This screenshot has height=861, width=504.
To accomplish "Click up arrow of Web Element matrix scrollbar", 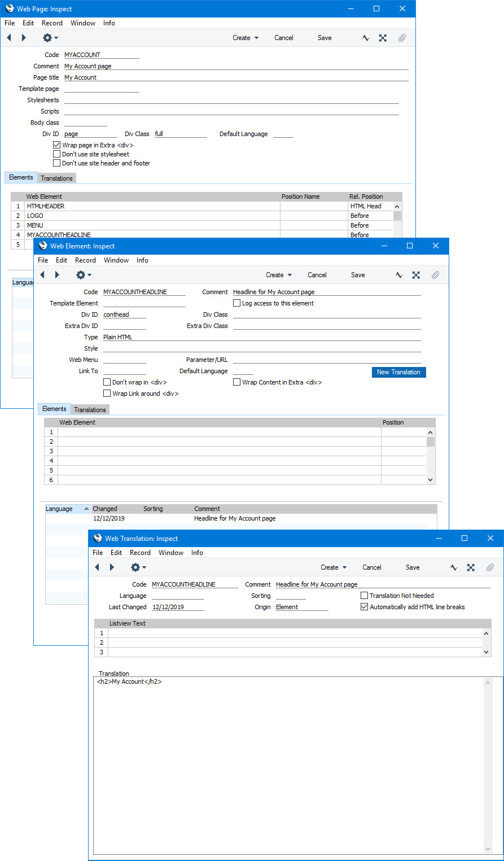I will pos(431,432).
